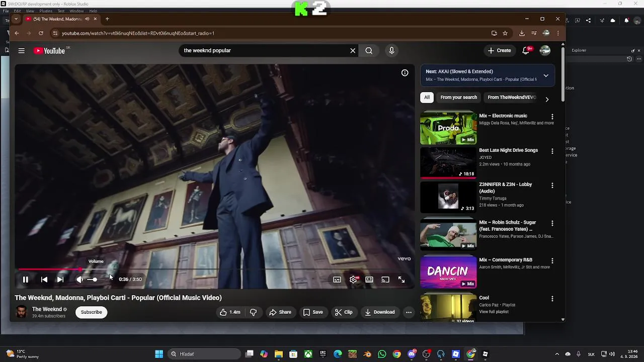Click the YouTube search magnifier button
Viewport: 644px width, 362px height.
pos(369,50)
